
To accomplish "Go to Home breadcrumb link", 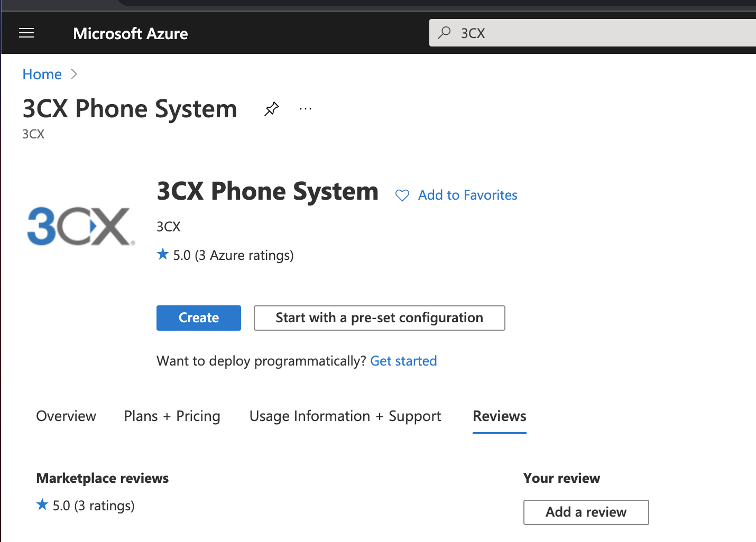I will tap(42, 74).
